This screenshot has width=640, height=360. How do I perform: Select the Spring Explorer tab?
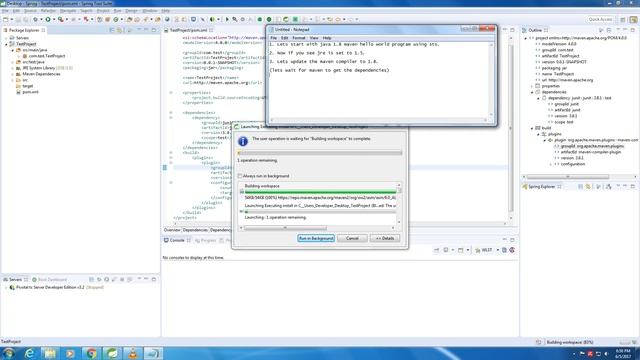(x=542, y=187)
